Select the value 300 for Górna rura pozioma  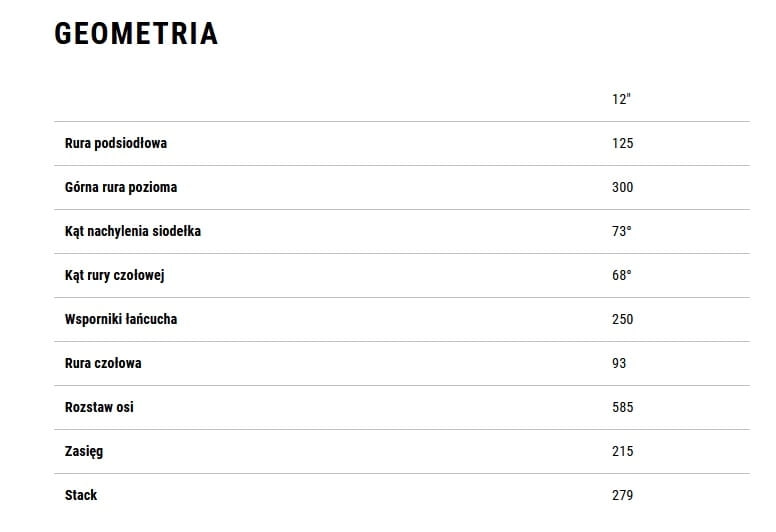click(x=622, y=187)
